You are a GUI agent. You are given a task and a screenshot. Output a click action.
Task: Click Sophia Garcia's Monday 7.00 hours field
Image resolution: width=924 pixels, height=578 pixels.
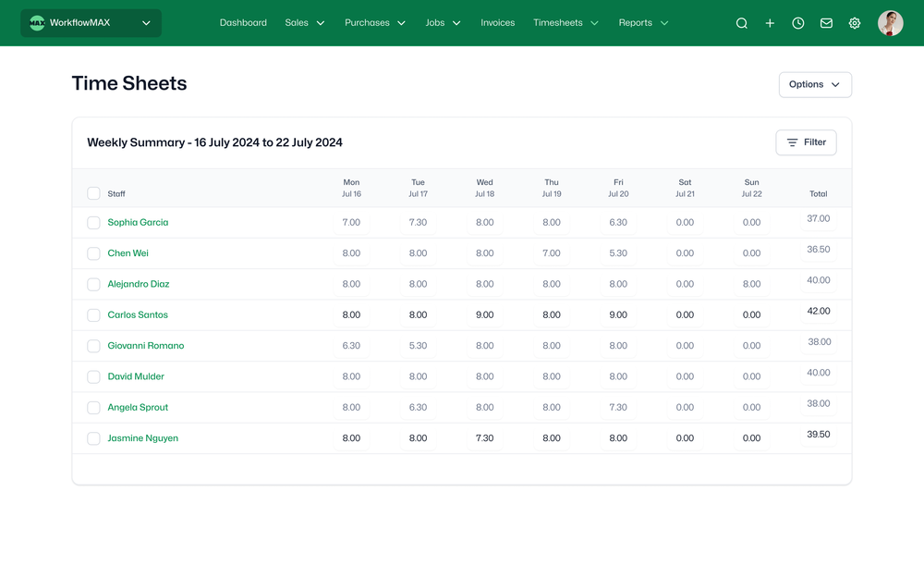pyautogui.click(x=351, y=222)
